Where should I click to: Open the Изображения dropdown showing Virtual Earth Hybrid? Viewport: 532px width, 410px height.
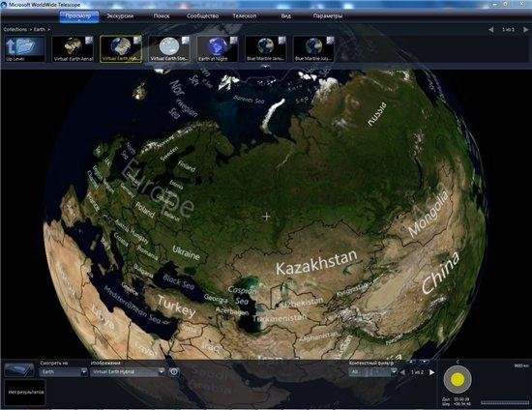[128, 372]
